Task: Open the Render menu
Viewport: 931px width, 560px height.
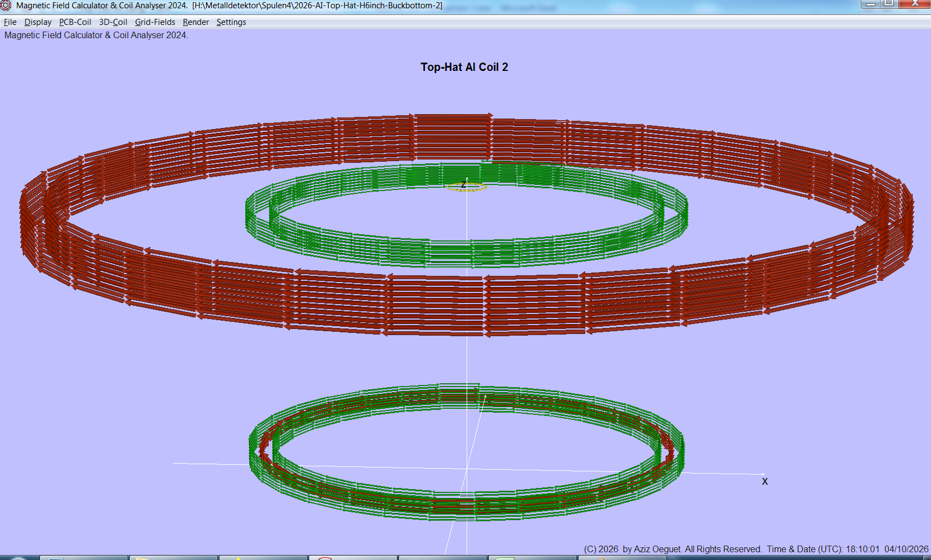Action: pyautogui.click(x=196, y=22)
